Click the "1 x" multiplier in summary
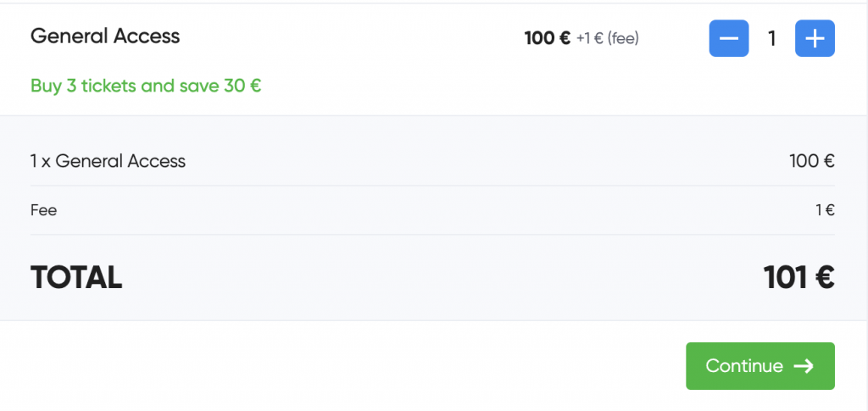This screenshot has height=411, width=868. [x=41, y=161]
